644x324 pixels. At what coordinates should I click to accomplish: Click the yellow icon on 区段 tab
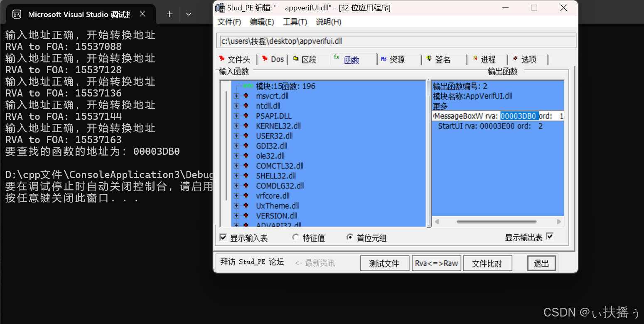point(295,59)
